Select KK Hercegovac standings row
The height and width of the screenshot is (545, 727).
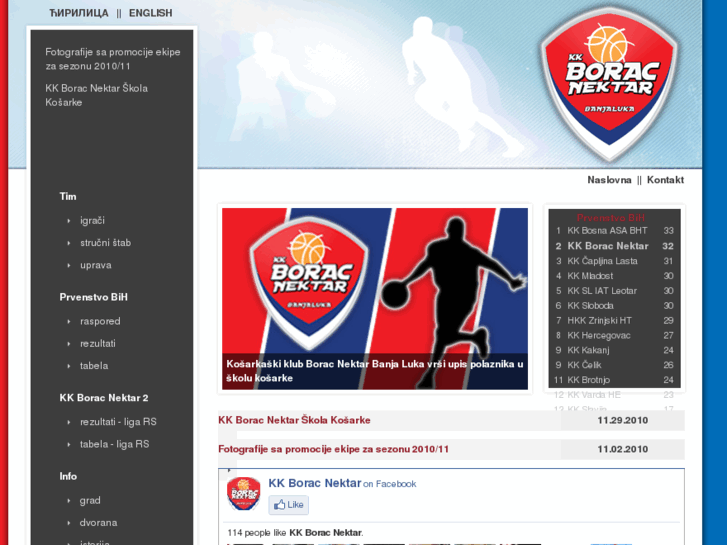[x=614, y=335]
